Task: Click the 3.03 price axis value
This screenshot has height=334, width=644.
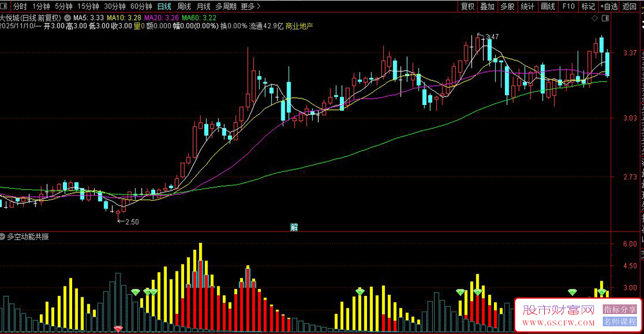Action: point(630,118)
